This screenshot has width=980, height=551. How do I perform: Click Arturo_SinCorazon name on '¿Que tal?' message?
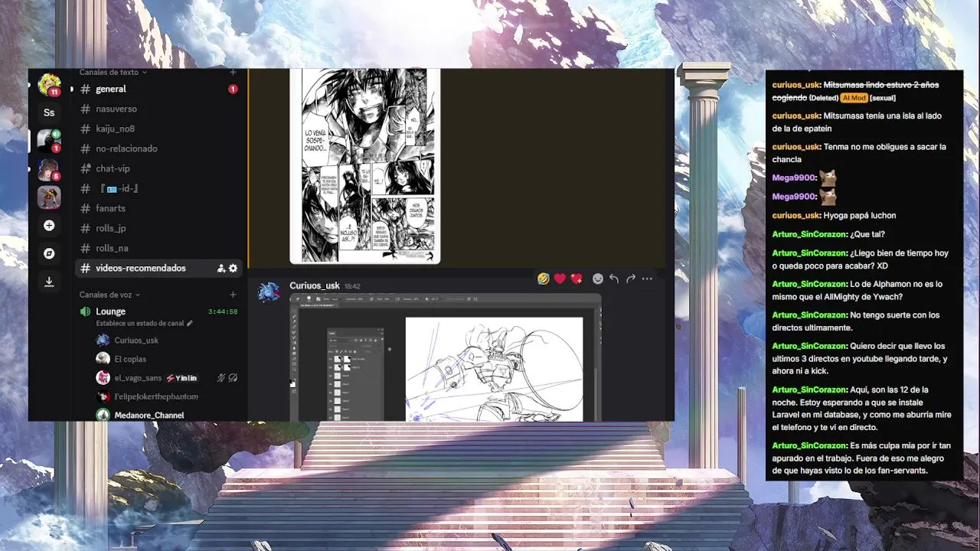click(809, 234)
